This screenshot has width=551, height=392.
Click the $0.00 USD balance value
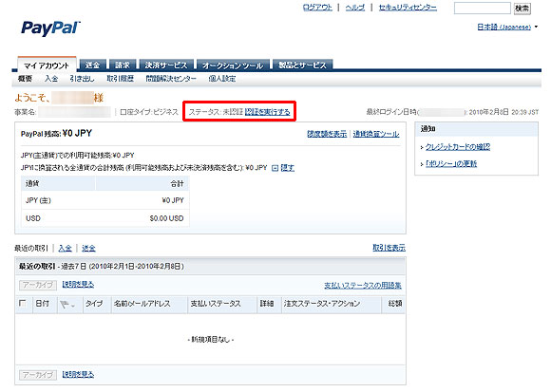click(166, 218)
